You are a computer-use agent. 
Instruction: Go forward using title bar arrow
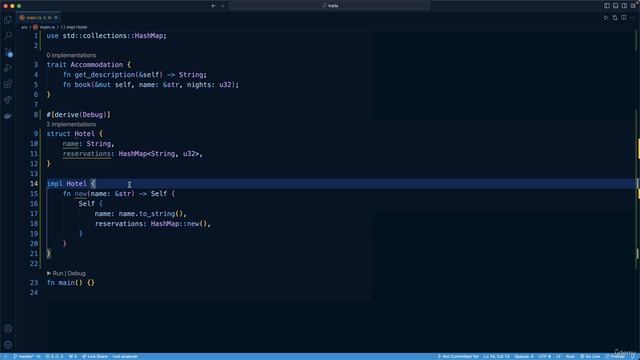point(223,6)
